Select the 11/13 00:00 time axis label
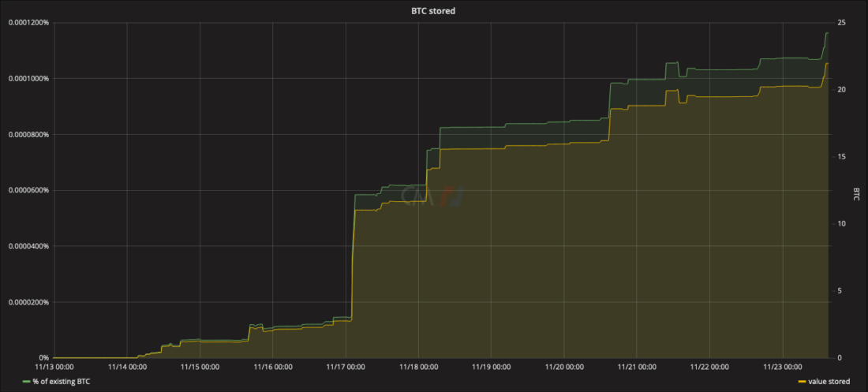The width and height of the screenshot is (868, 392). point(54,367)
